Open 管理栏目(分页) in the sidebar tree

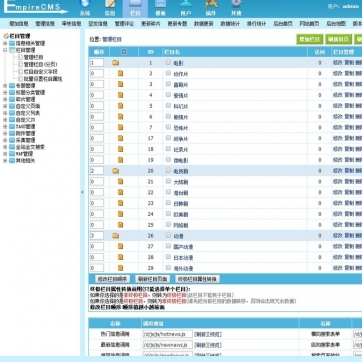point(40,64)
